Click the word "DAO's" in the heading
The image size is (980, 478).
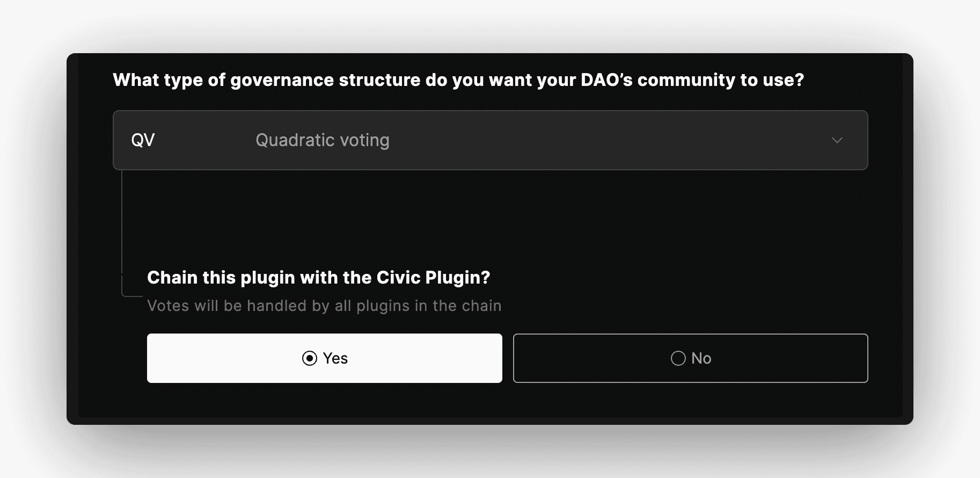click(x=606, y=80)
